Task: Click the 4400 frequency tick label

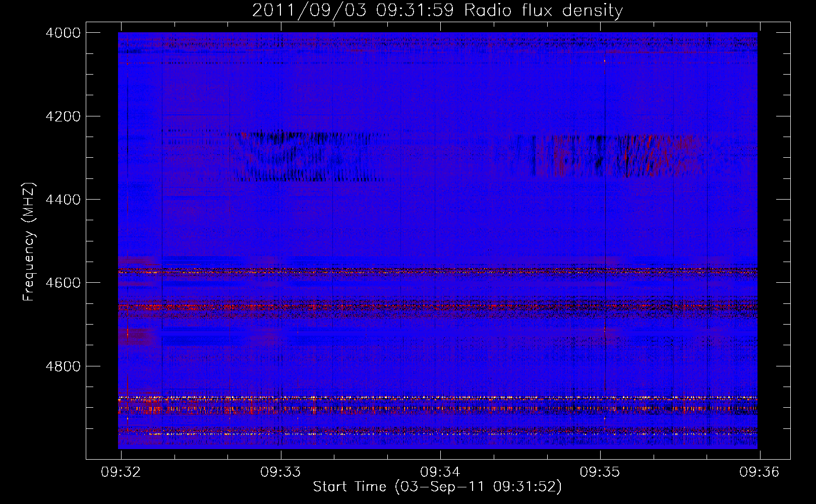Action: (x=63, y=200)
